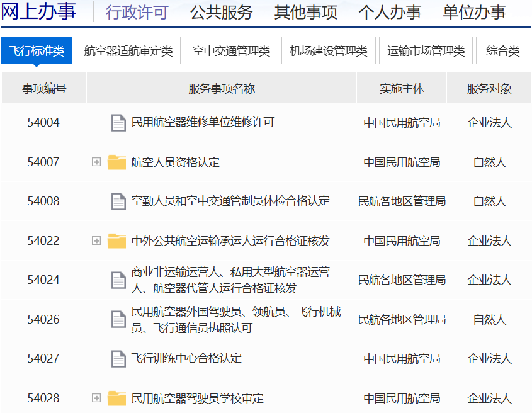Switch to the 空中交通管理类 tab
Image resolution: width=532 pixels, height=413 pixels.
231,50
